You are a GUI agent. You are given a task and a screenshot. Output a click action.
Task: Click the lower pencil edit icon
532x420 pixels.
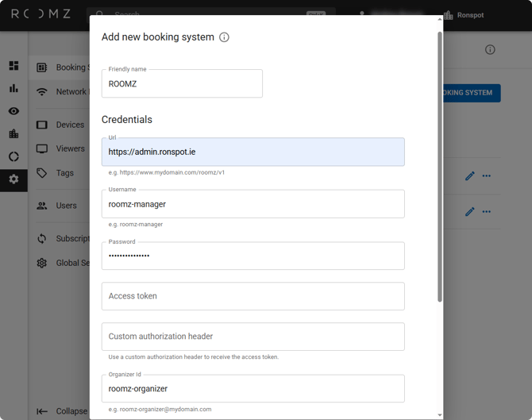pyautogui.click(x=470, y=211)
